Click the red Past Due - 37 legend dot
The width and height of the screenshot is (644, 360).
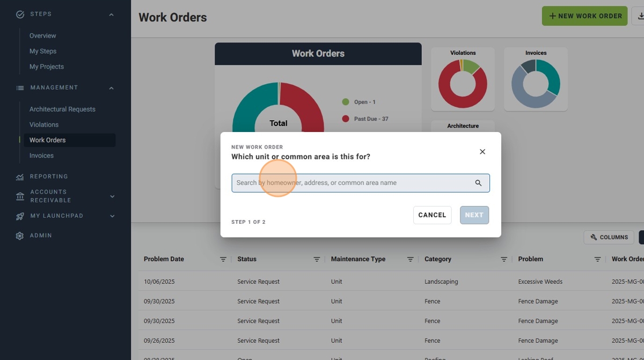click(346, 119)
